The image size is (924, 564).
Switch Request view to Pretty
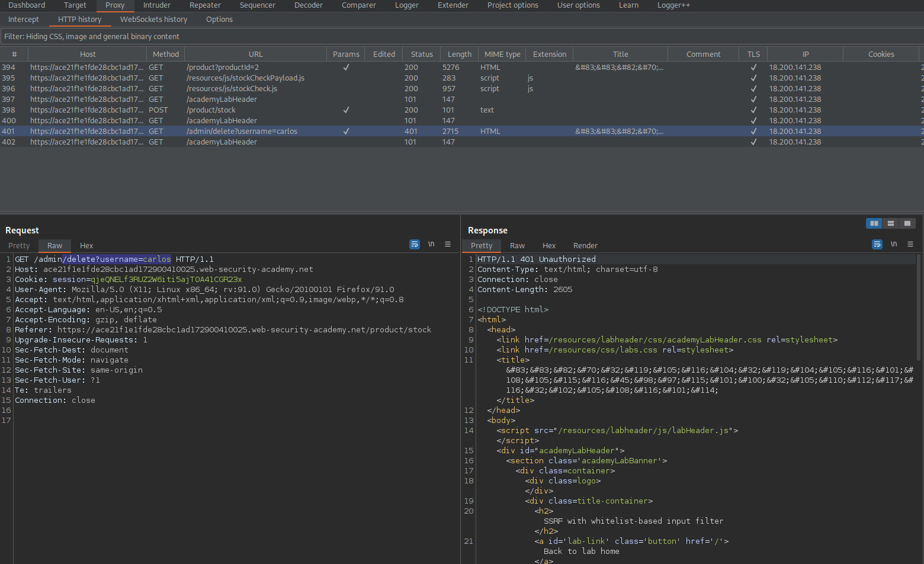[x=19, y=246]
